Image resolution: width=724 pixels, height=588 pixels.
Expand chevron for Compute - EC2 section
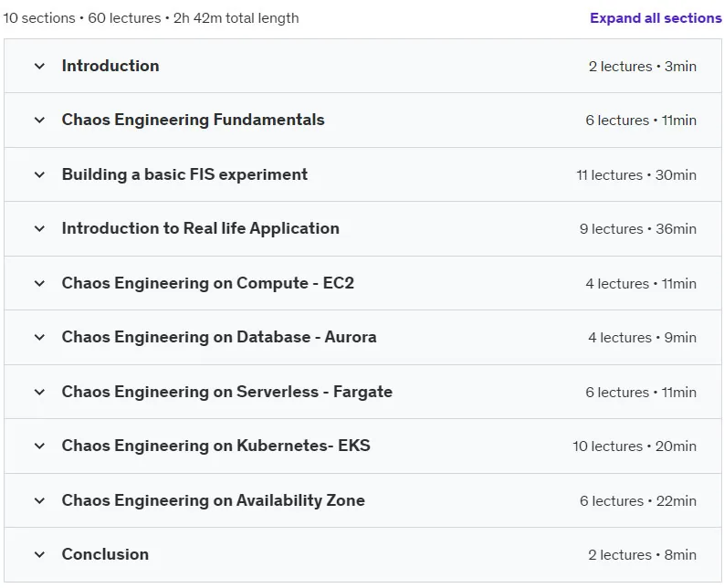pos(39,283)
